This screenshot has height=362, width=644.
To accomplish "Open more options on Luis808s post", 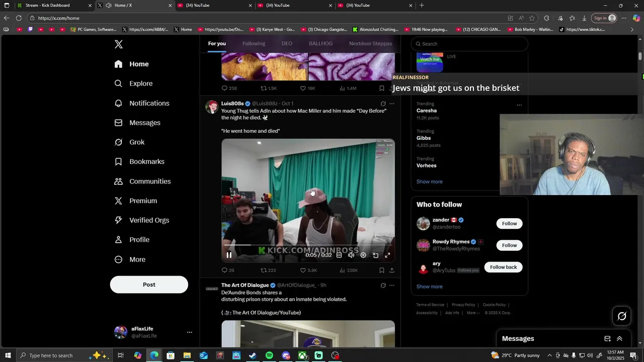I will (x=392, y=104).
